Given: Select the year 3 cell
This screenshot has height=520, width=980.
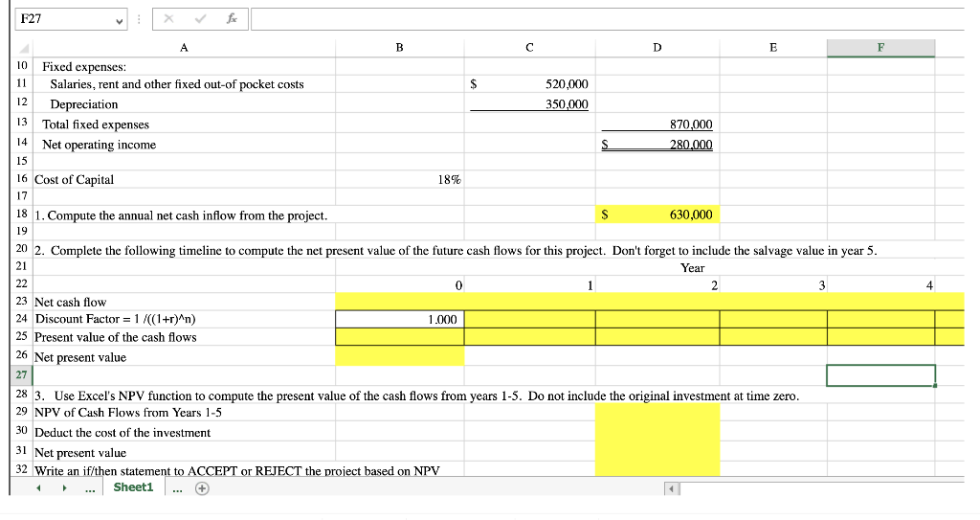Looking at the screenshot, I should [x=773, y=284].
